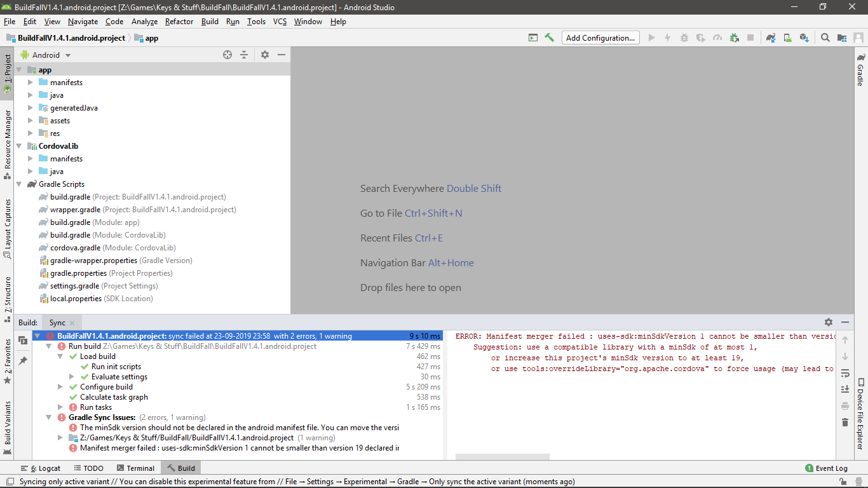The image size is (868, 488).
Task: Open the Tools menu
Action: click(x=256, y=21)
